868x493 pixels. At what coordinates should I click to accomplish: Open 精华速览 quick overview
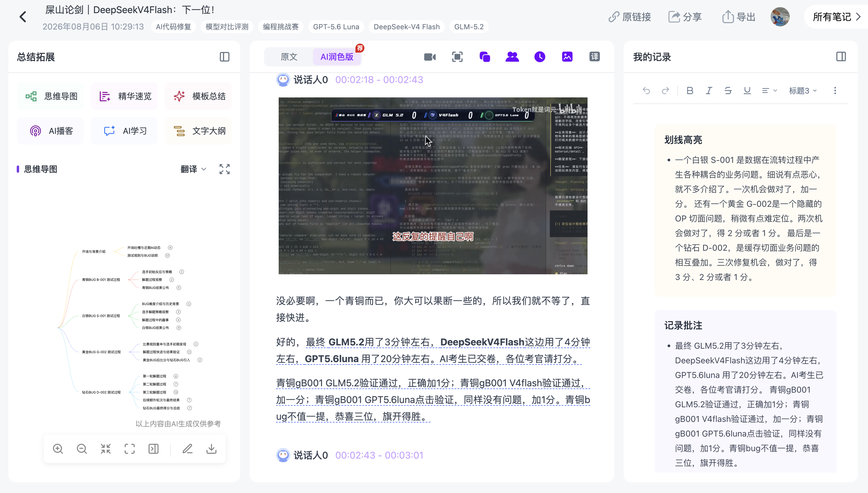click(x=124, y=96)
